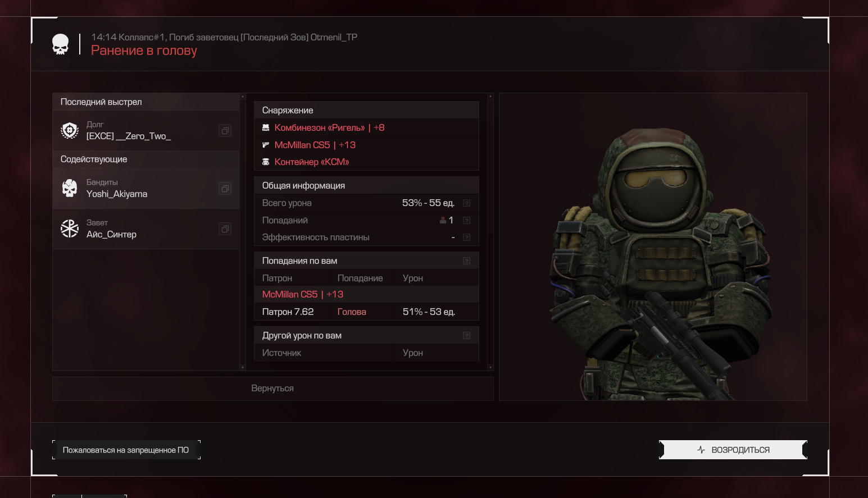The height and width of the screenshot is (498, 868).
Task: Select McMillan CS5 under Снаряжение
Action: coord(302,145)
